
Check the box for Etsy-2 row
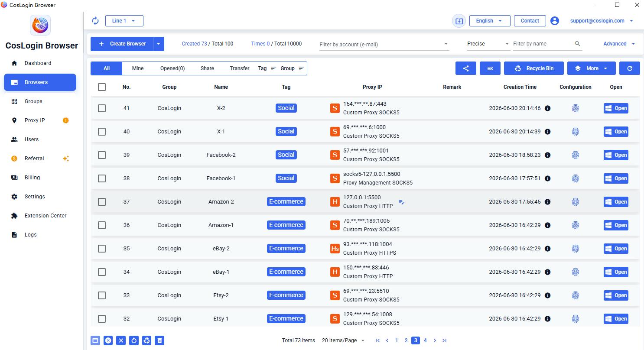pos(102,295)
